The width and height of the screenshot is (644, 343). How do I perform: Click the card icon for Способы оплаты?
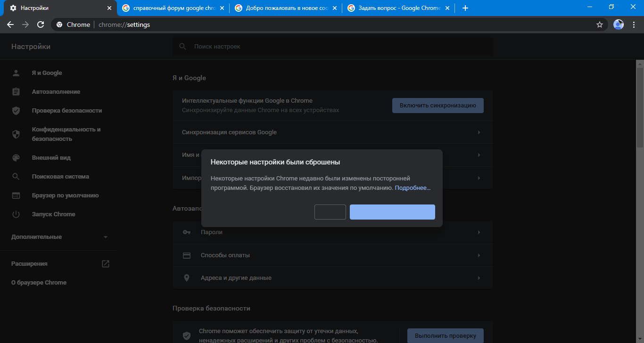[x=187, y=255]
